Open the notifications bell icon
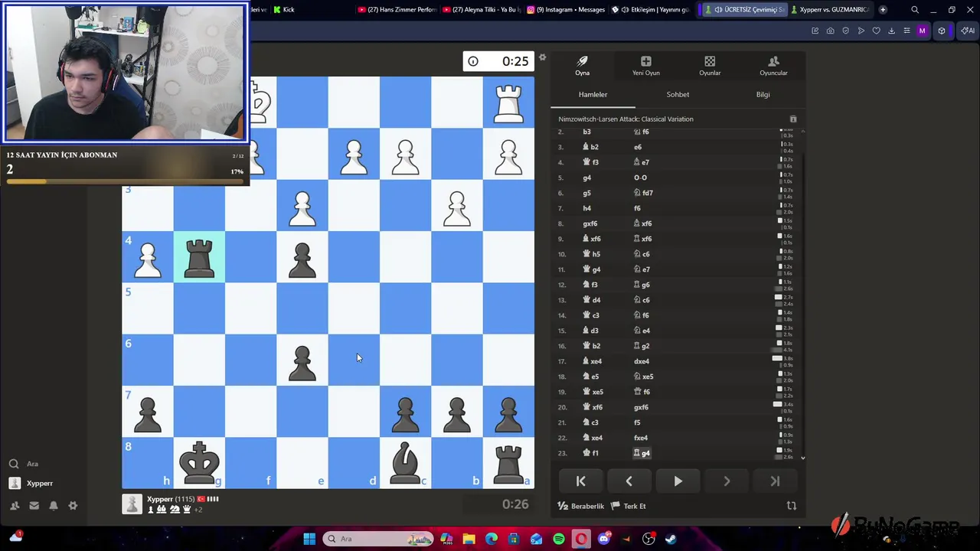980x551 pixels. pyautogui.click(x=54, y=506)
